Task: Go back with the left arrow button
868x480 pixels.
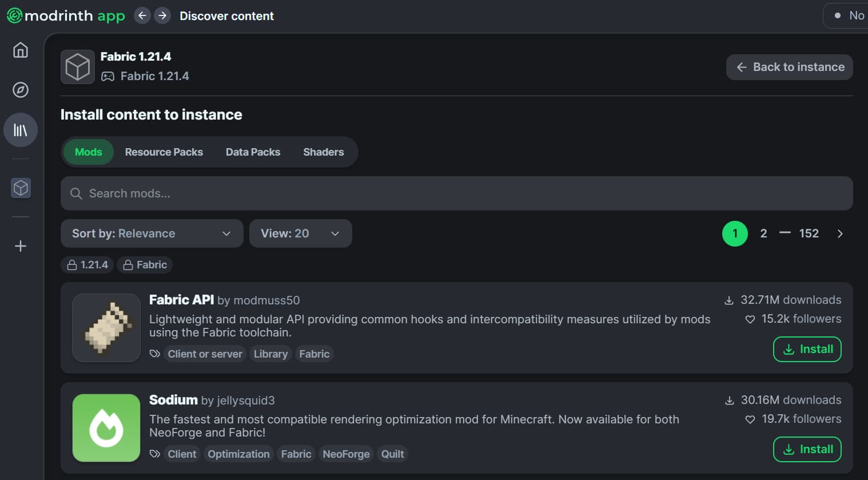Action: point(142,15)
